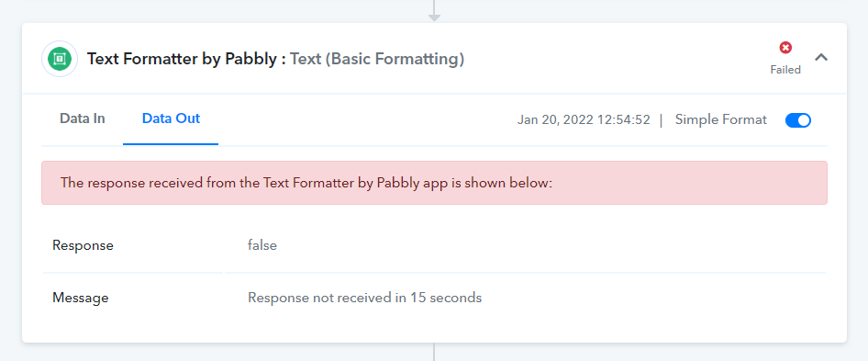Collapse the Text Formatter step with chevron
This screenshot has height=361, width=868.
coord(821,57)
